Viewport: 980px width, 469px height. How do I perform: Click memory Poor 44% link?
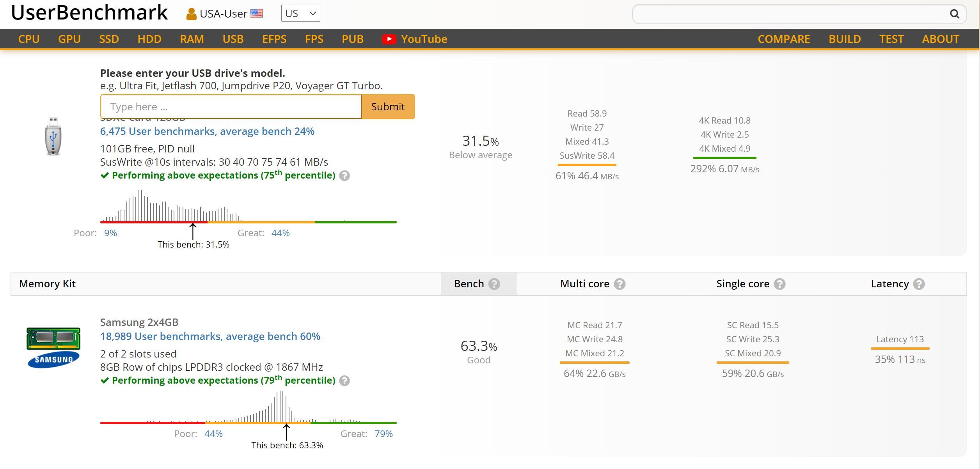(213, 434)
